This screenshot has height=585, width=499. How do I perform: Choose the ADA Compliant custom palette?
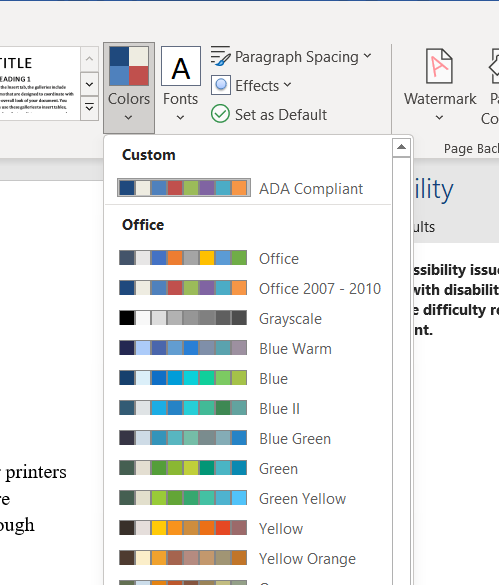[184, 188]
